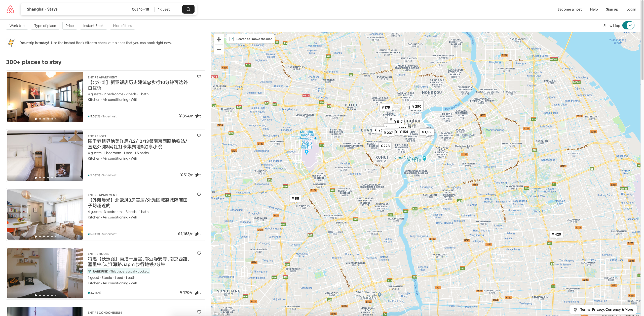Open listing title starting with 【北外滩】
The height and width of the screenshot is (316, 644).
(x=138, y=85)
